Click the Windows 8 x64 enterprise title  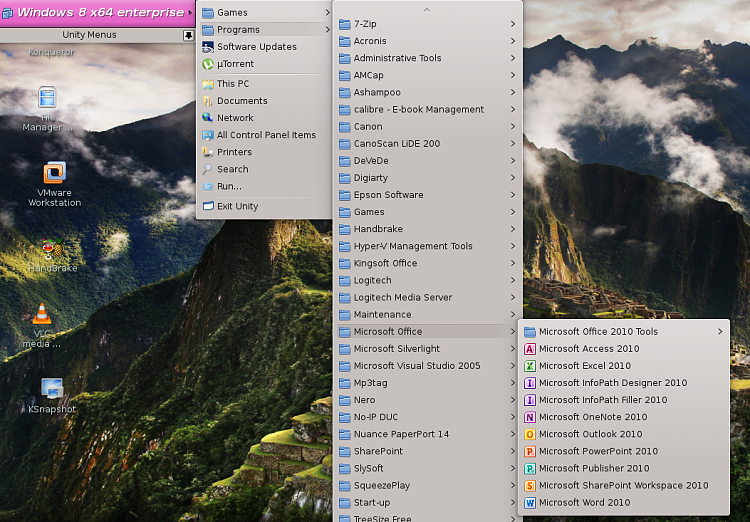click(x=101, y=12)
